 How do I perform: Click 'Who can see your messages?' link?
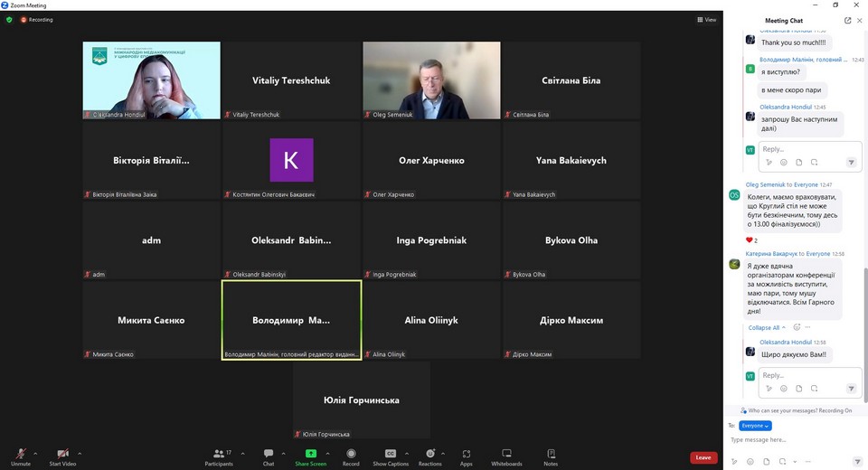point(785,410)
